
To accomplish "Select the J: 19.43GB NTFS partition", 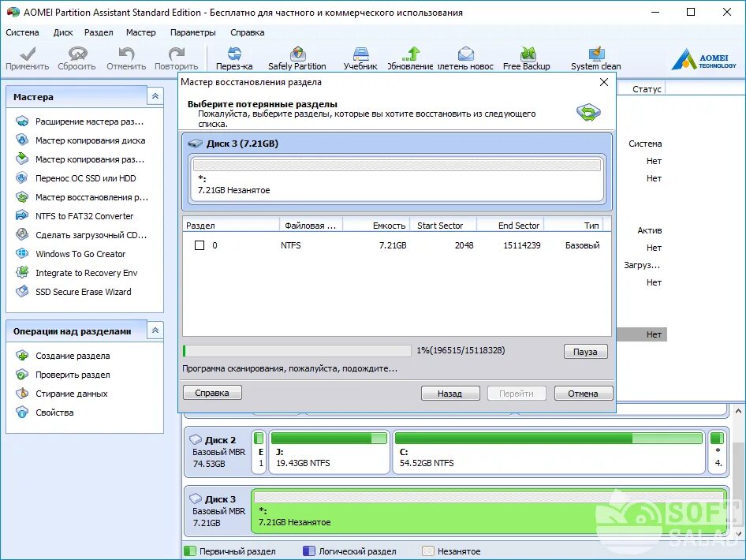I will point(329,452).
